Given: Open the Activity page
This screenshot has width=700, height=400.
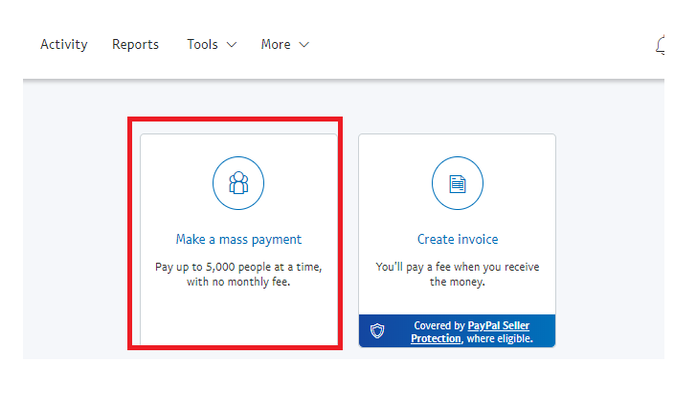Looking at the screenshot, I should click(x=64, y=45).
